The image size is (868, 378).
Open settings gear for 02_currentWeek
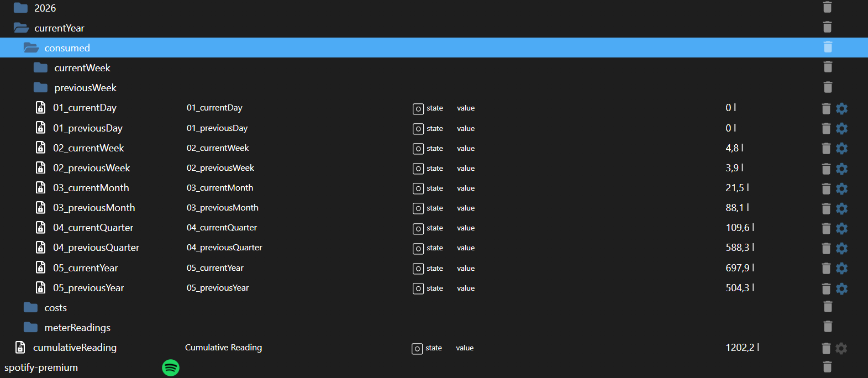coord(841,148)
